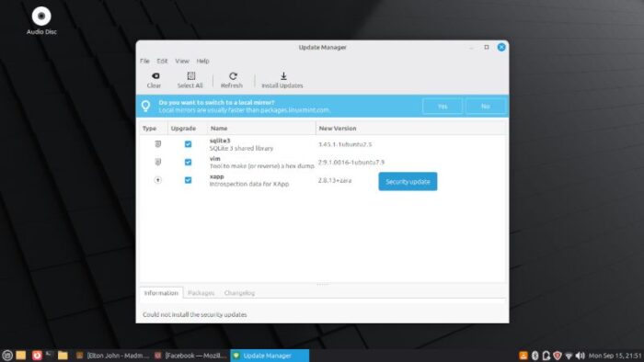The width and height of the screenshot is (644, 362).
Task: Maximize the Update Manager window
Action: pyautogui.click(x=487, y=47)
